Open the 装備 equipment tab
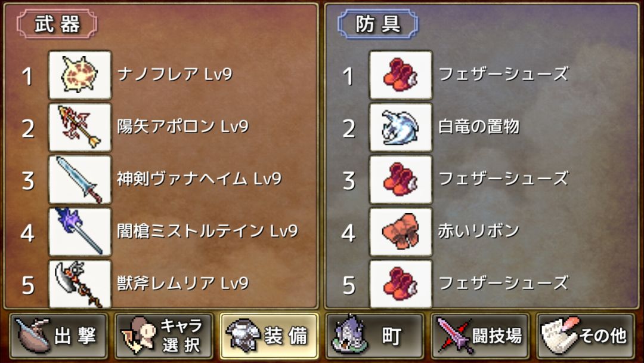 pyautogui.click(x=269, y=336)
